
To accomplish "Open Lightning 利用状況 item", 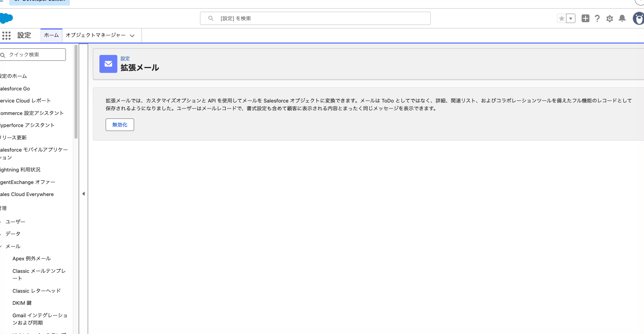I will [x=20, y=170].
